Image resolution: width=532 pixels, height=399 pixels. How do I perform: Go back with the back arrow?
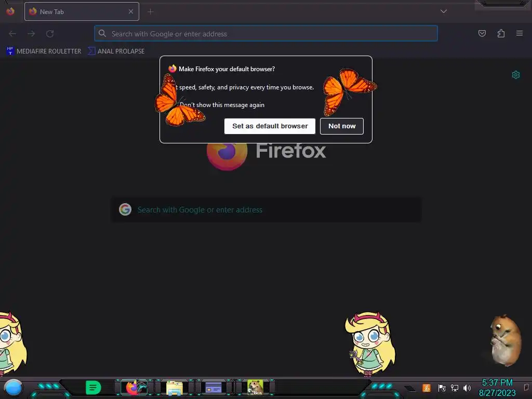tap(12, 34)
